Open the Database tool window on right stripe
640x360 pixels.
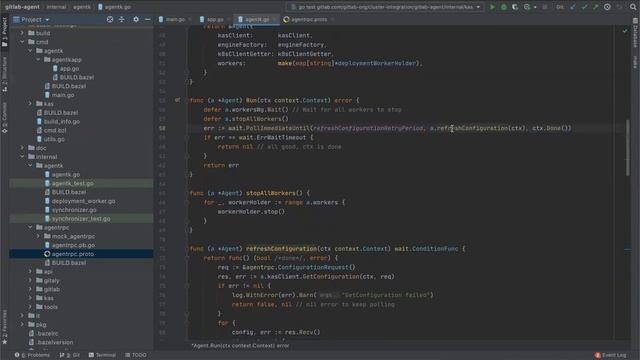635,33
